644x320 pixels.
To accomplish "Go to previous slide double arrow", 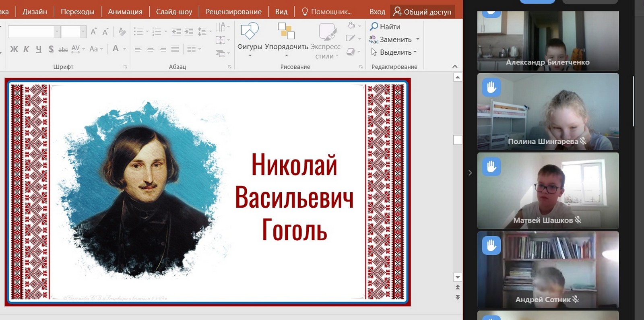I will click(458, 287).
